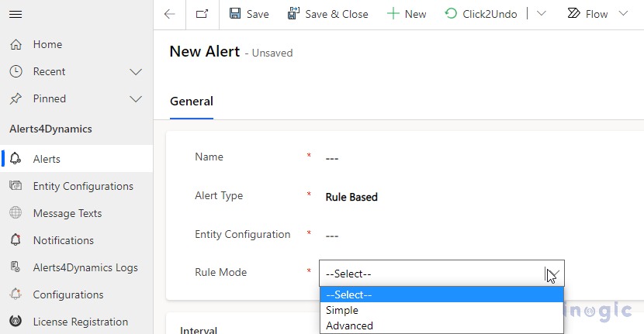This screenshot has width=644, height=334.
Task: Open record in new window icon
Action: click(x=202, y=15)
